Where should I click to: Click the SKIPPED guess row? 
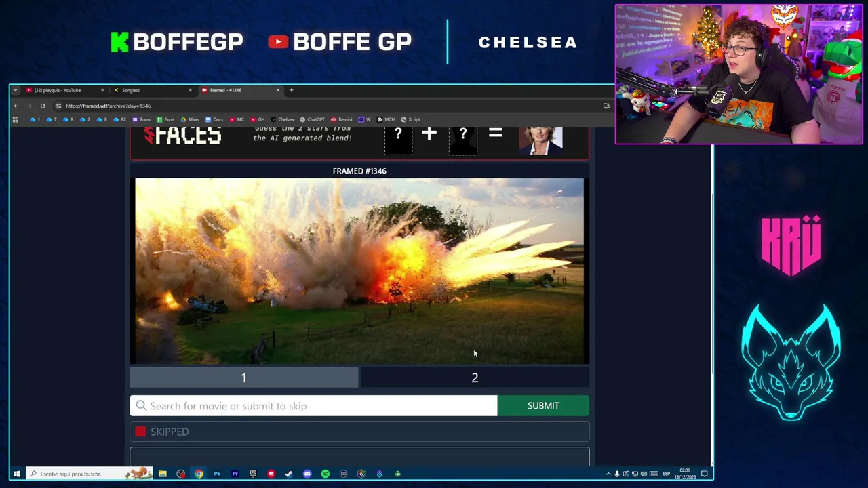[x=359, y=432]
